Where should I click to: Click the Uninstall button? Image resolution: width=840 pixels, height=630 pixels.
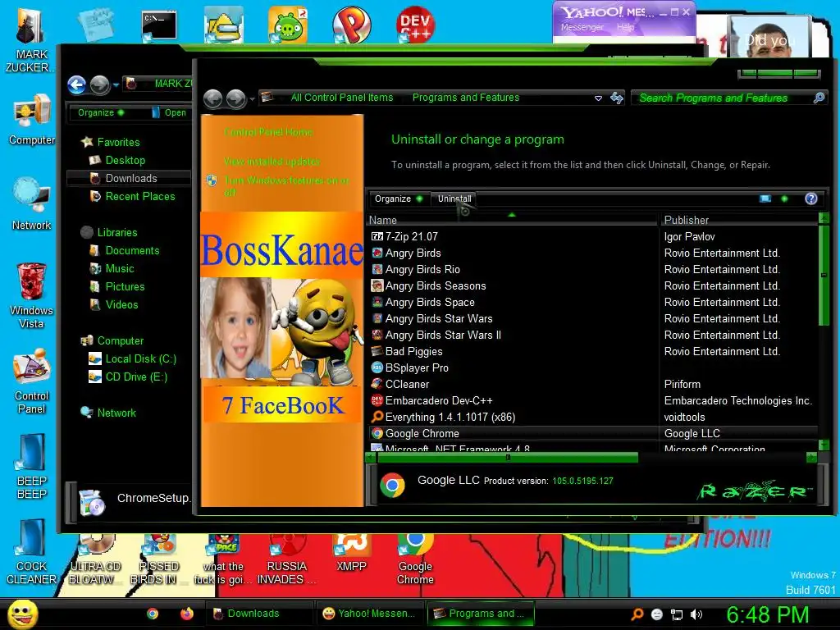pyautogui.click(x=454, y=199)
